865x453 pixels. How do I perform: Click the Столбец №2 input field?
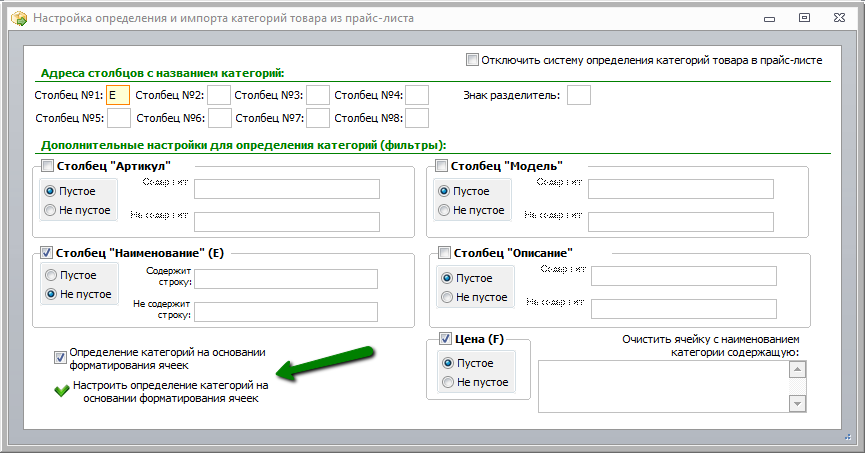click(x=218, y=95)
